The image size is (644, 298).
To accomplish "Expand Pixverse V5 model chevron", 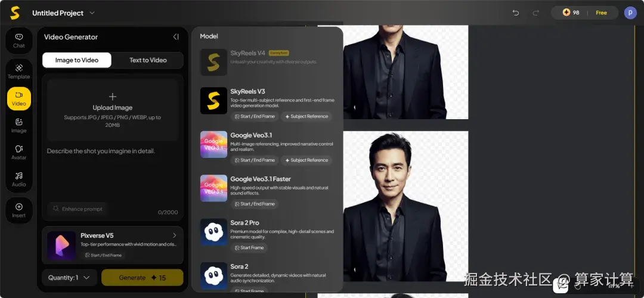I will pos(175,235).
